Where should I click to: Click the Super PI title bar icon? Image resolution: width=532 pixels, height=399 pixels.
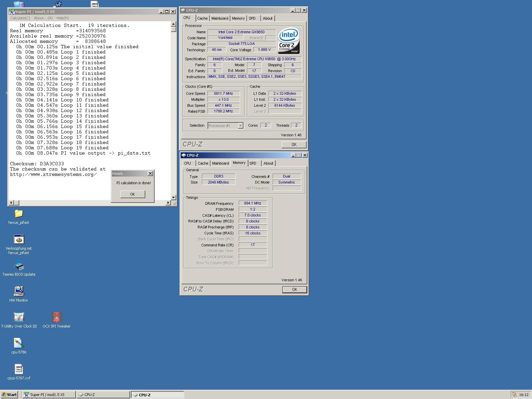pyautogui.click(x=12, y=11)
